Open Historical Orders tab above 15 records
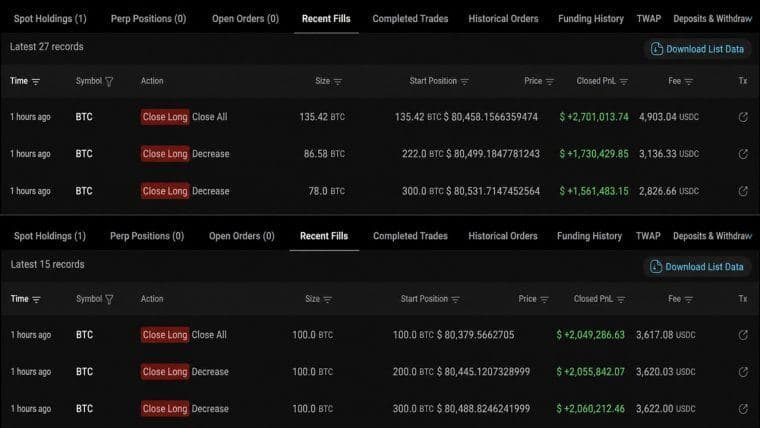The height and width of the screenshot is (428, 760). pyautogui.click(x=503, y=236)
